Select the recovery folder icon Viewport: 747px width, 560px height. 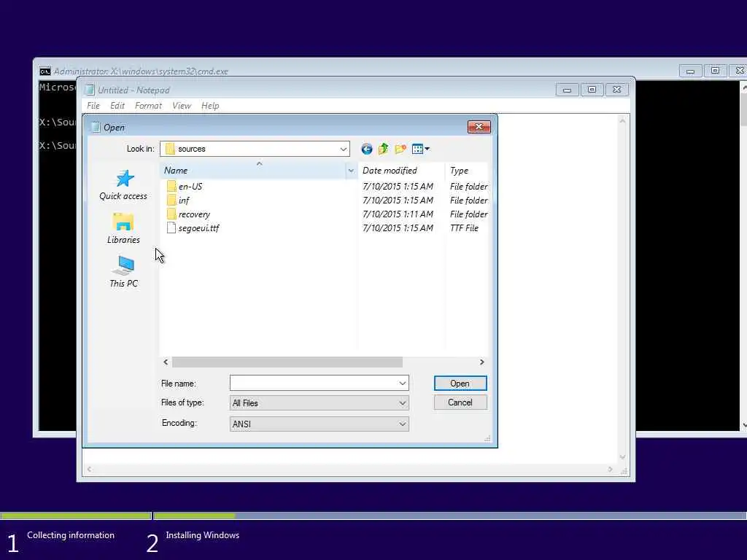pos(171,214)
